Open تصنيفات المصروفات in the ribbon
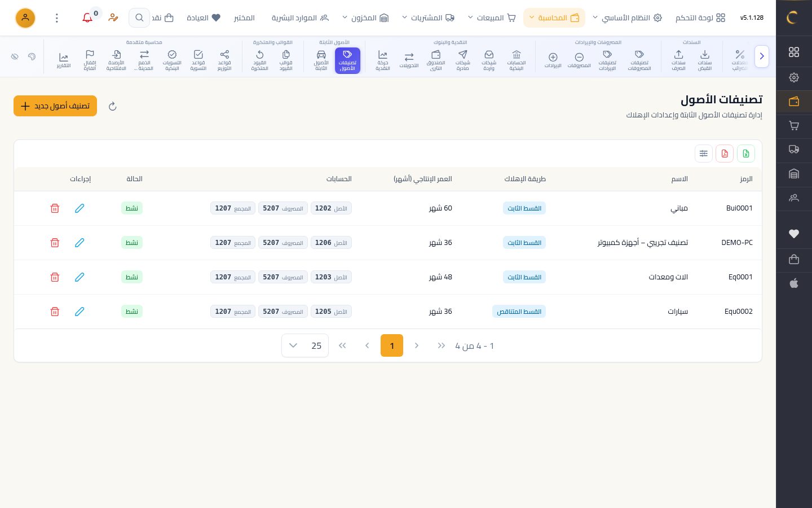812x508 pixels. point(639,60)
